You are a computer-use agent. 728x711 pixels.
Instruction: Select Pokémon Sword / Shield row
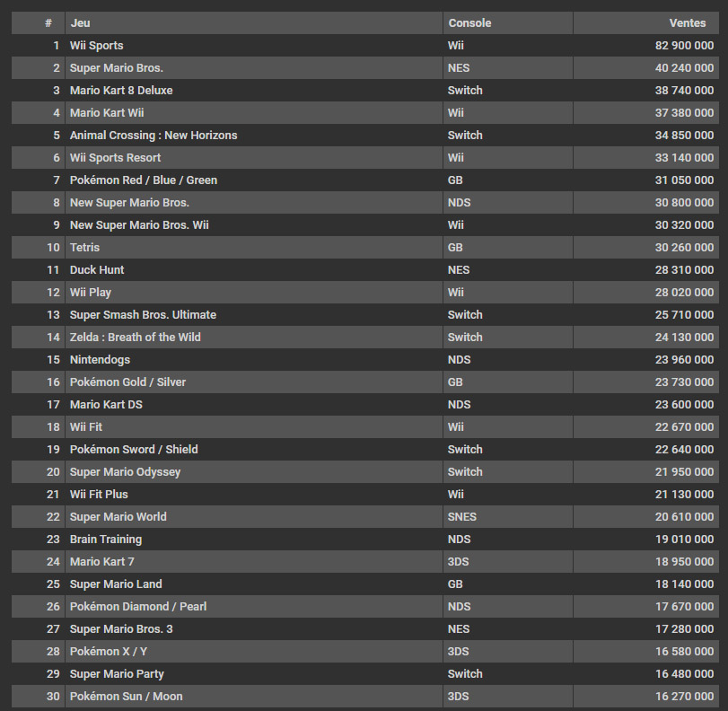(x=365, y=450)
